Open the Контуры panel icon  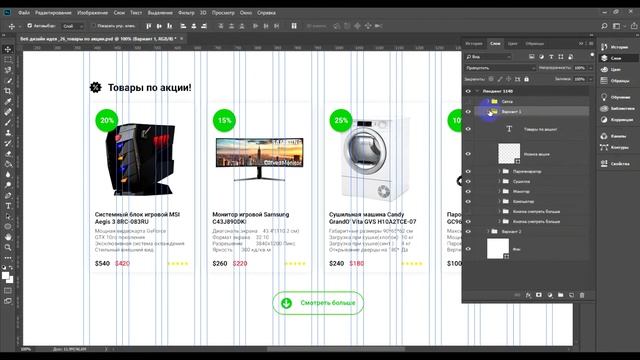pyautogui.click(x=604, y=147)
